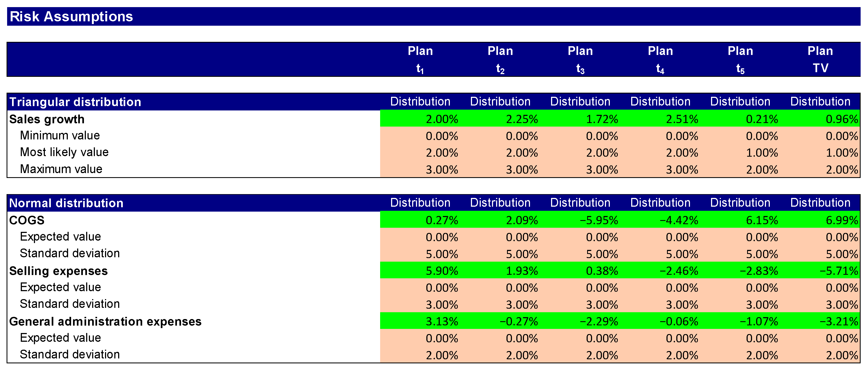868x371 pixels.
Task: Click the General administration expenses label
Action: (x=105, y=321)
